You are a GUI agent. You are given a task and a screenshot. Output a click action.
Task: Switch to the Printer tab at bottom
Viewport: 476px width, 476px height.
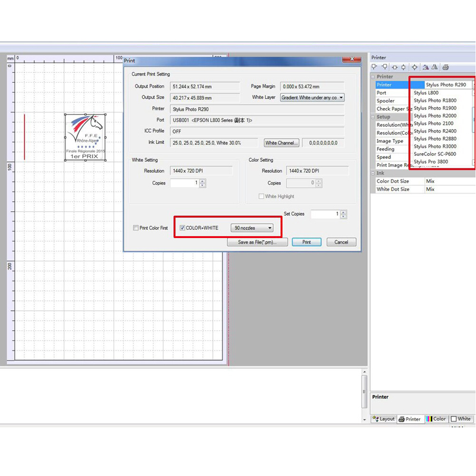coord(410,419)
